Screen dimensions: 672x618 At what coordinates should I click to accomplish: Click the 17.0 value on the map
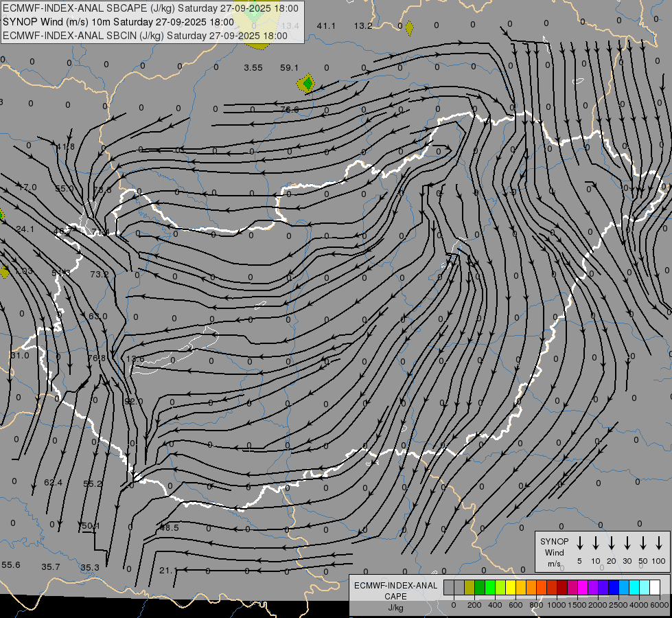pyautogui.click(x=28, y=187)
